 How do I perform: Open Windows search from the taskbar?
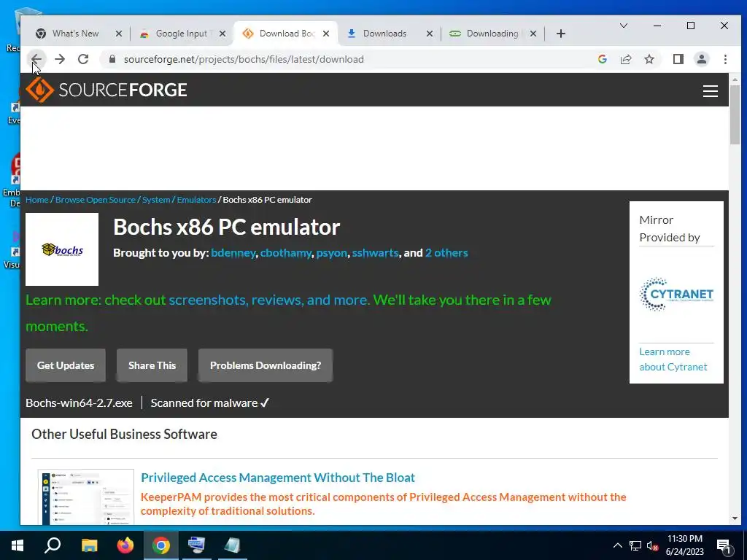point(53,545)
